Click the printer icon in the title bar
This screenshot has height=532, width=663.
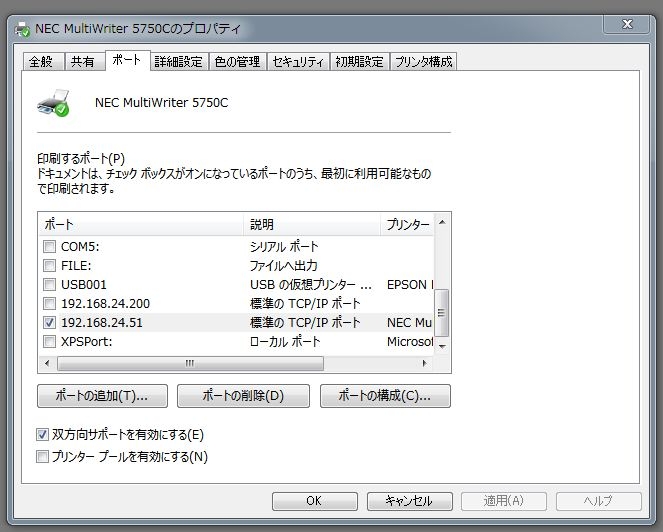pos(22,29)
